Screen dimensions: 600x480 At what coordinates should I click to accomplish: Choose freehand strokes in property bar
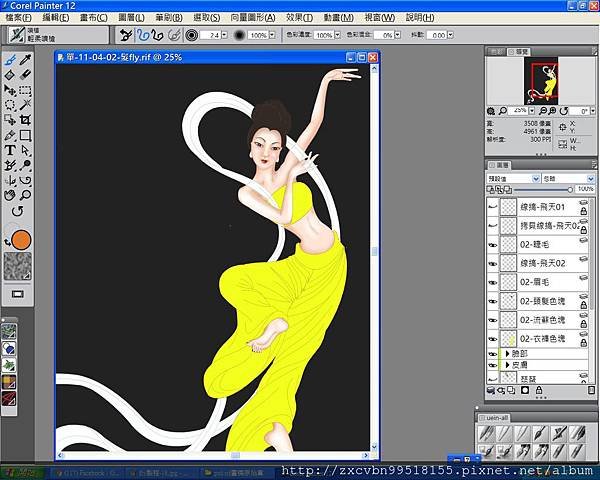coord(143,35)
